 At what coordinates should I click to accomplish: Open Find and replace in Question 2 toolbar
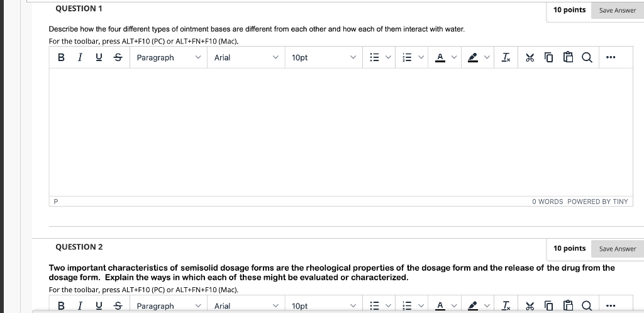click(x=587, y=306)
